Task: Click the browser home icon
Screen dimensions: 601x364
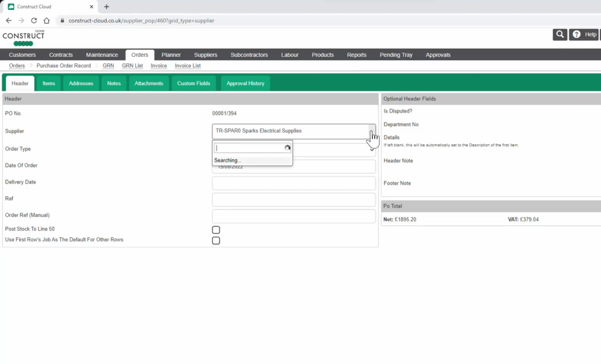Action: [46, 21]
